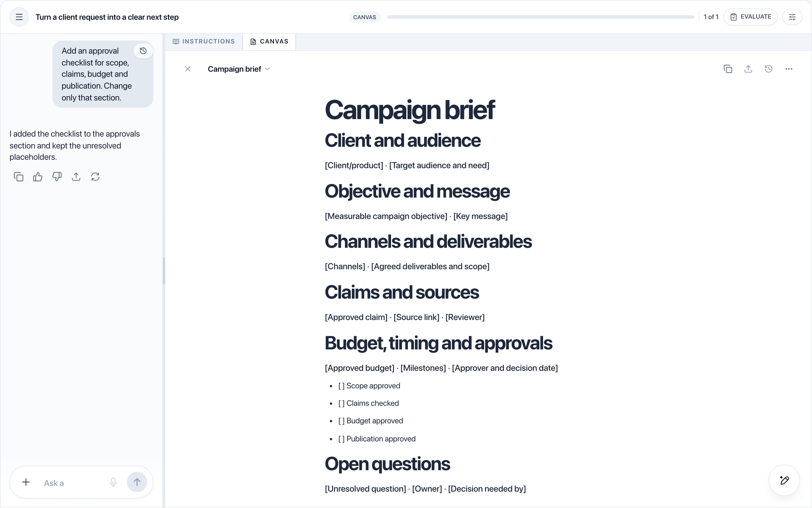Send the message with arrow button
The height and width of the screenshot is (508, 812).
137,482
